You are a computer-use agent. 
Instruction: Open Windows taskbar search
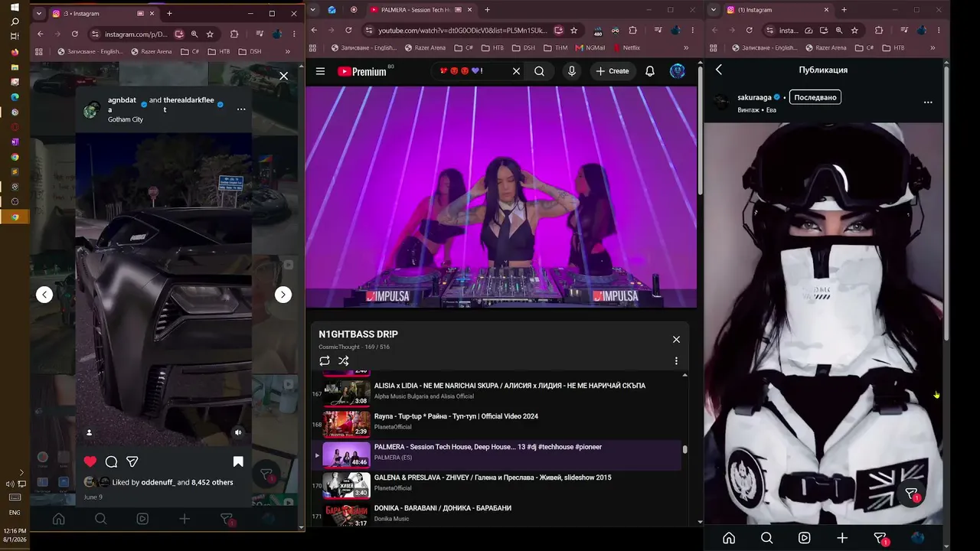pos(15,21)
